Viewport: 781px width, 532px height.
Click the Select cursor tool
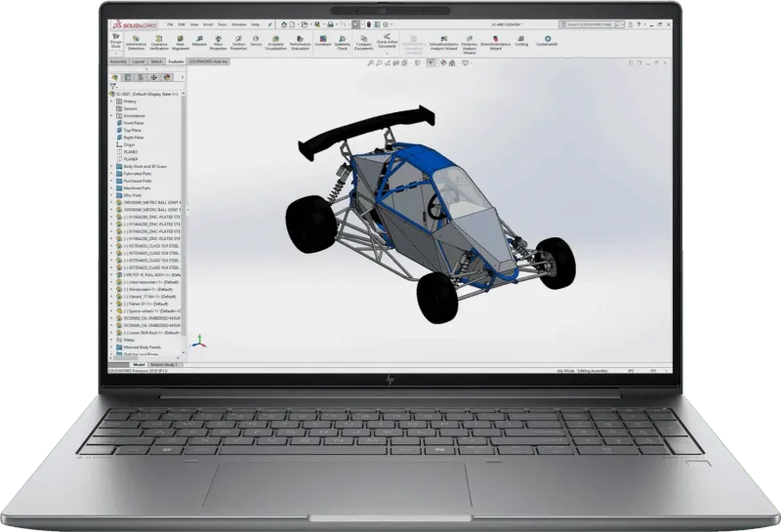[x=356, y=23]
